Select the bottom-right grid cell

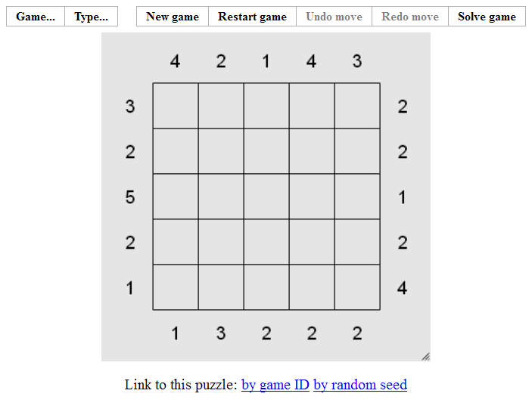tap(357, 287)
